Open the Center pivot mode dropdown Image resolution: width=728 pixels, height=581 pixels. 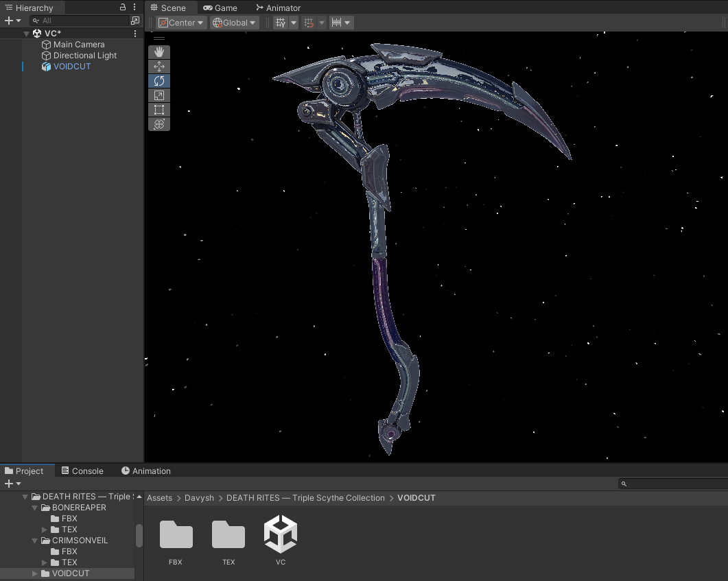pyautogui.click(x=181, y=23)
